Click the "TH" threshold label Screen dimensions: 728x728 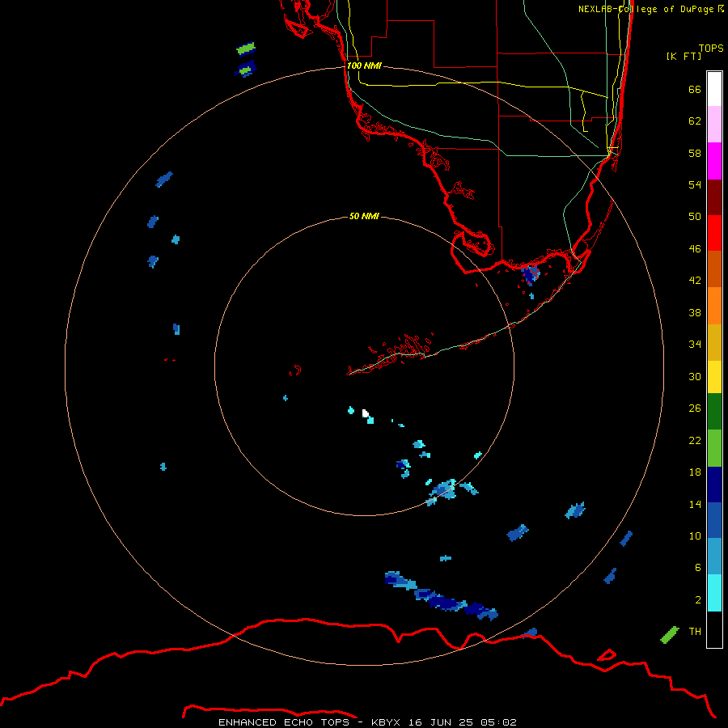click(695, 631)
